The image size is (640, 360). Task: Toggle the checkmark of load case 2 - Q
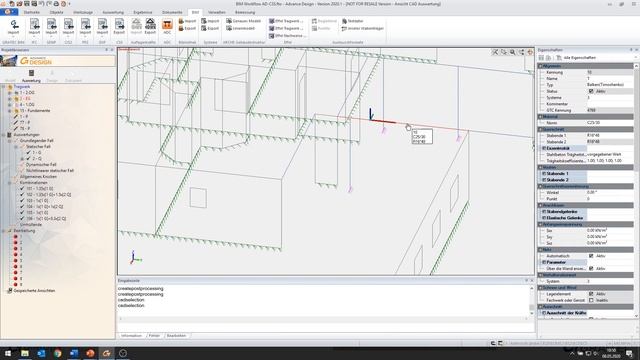(28, 158)
